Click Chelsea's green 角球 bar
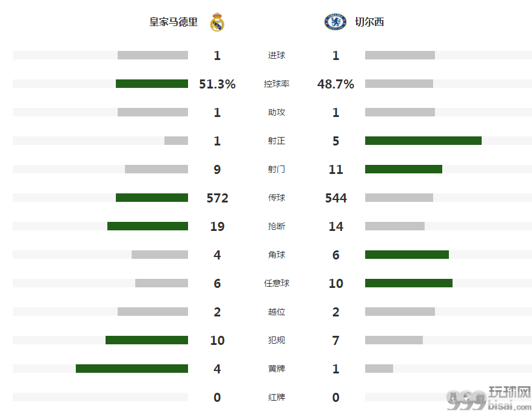This screenshot has width=532, height=411. [x=407, y=255]
